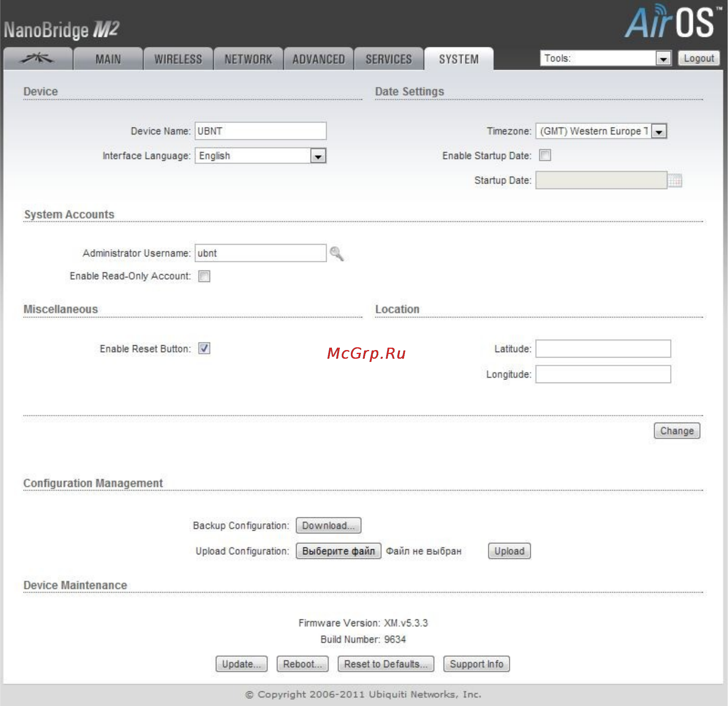Click the Выберите файл file chooser button
This screenshot has height=706, width=728.
[x=339, y=551]
